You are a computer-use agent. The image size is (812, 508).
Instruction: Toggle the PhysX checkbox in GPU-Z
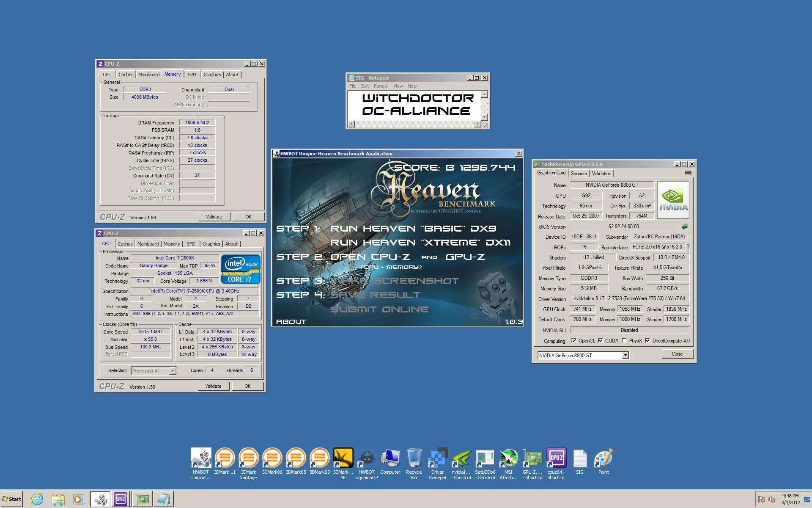pyautogui.click(x=624, y=341)
